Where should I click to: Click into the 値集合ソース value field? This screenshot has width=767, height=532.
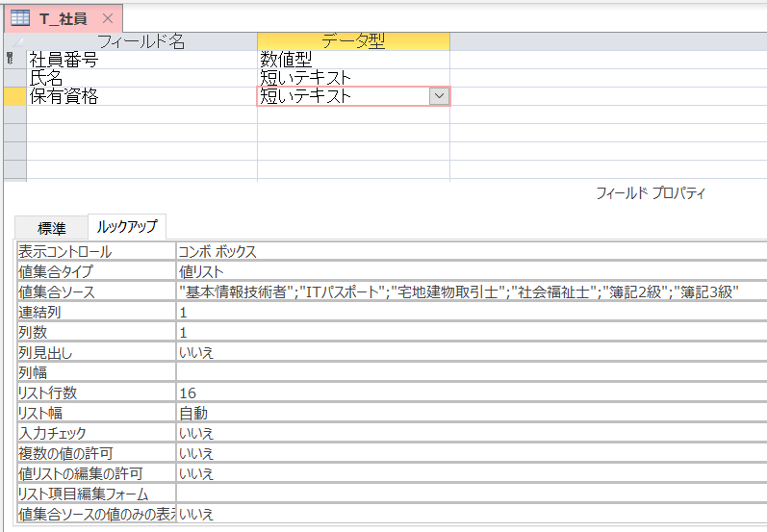tap(472, 291)
